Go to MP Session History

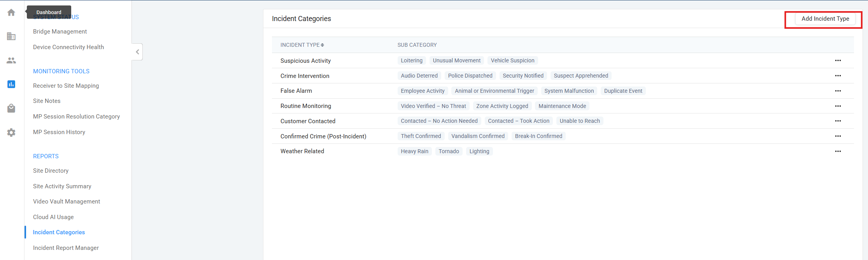pos(59,132)
